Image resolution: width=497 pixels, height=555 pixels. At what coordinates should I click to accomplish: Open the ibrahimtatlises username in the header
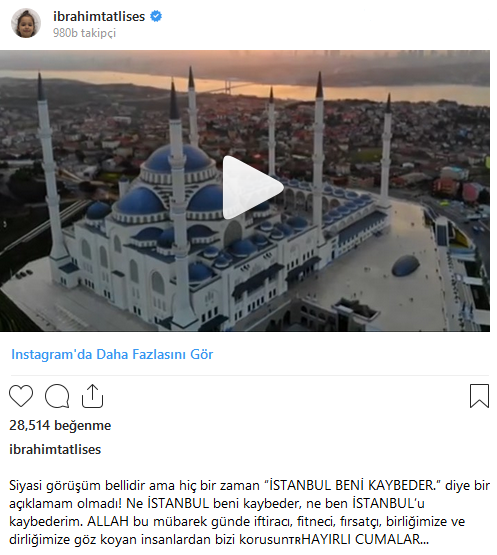coord(99,16)
